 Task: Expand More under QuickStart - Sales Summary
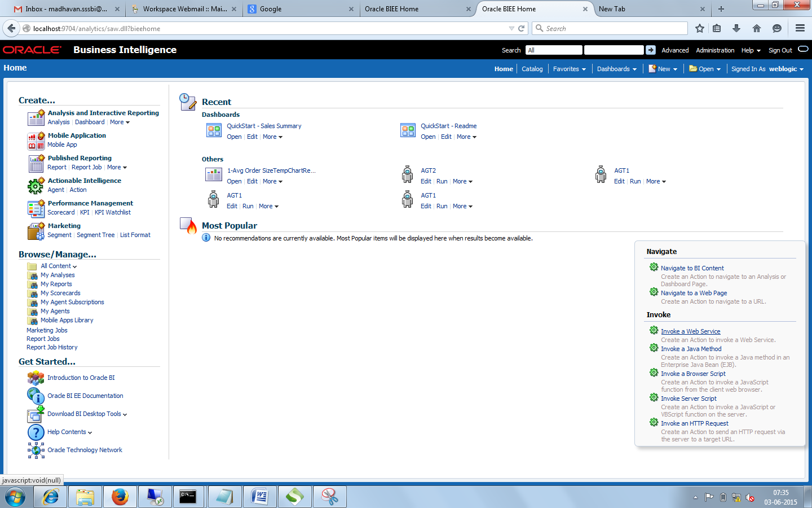pyautogui.click(x=273, y=137)
